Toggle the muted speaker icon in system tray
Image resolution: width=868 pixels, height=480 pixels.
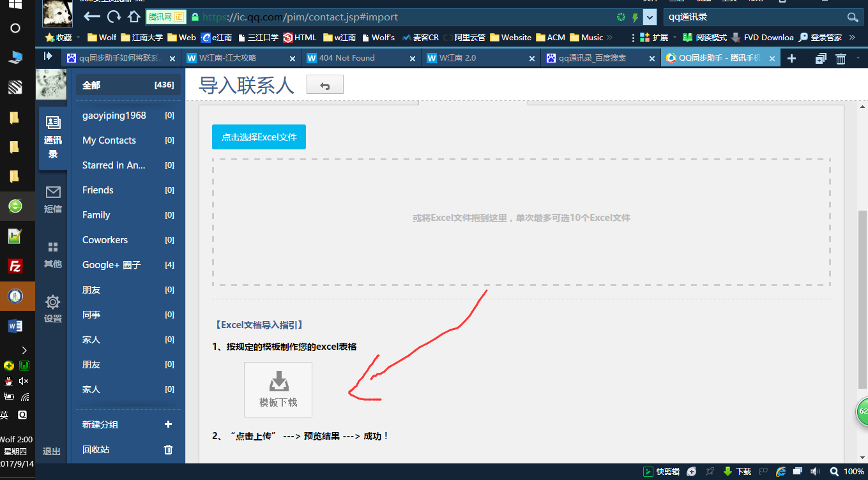(x=24, y=381)
